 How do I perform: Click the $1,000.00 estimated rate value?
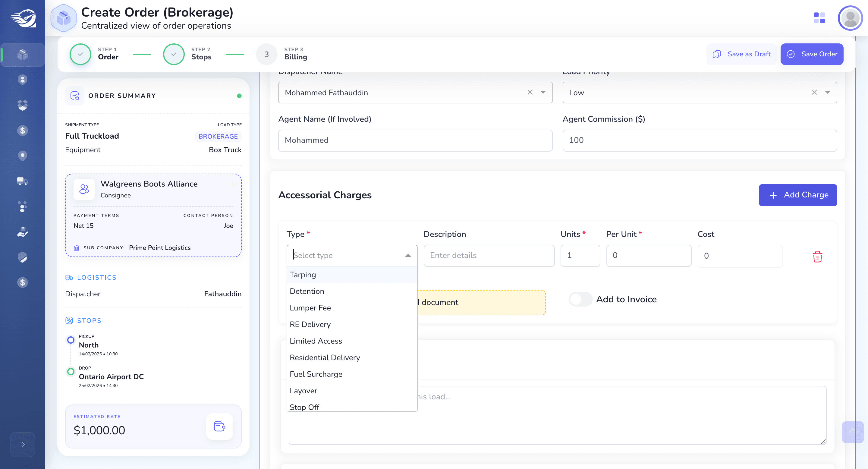pyautogui.click(x=99, y=430)
